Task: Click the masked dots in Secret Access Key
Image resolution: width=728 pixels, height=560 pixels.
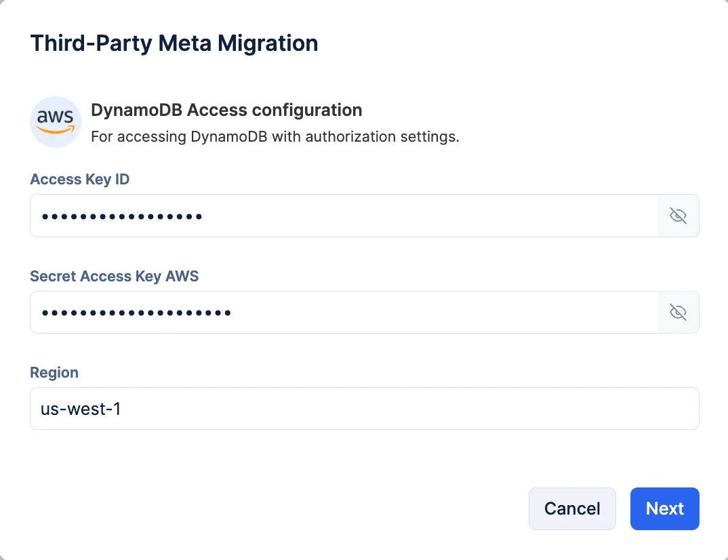Action: coord(136,313)
